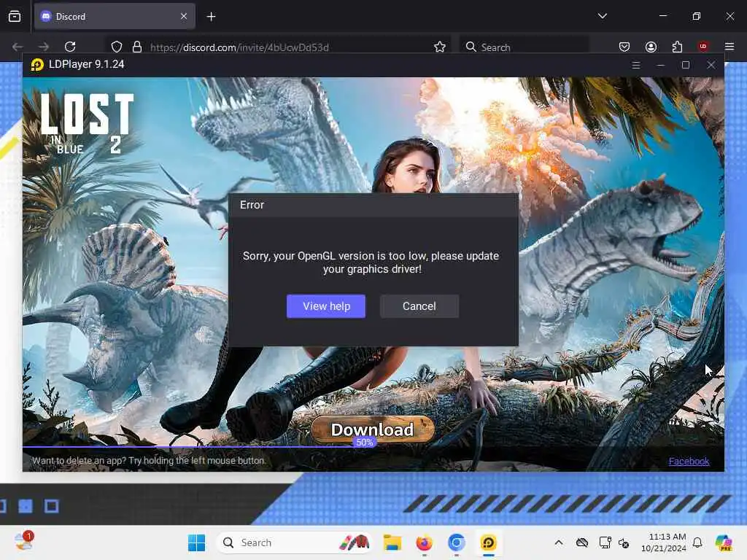Bookmark this page with star icon

coord(440,47)
